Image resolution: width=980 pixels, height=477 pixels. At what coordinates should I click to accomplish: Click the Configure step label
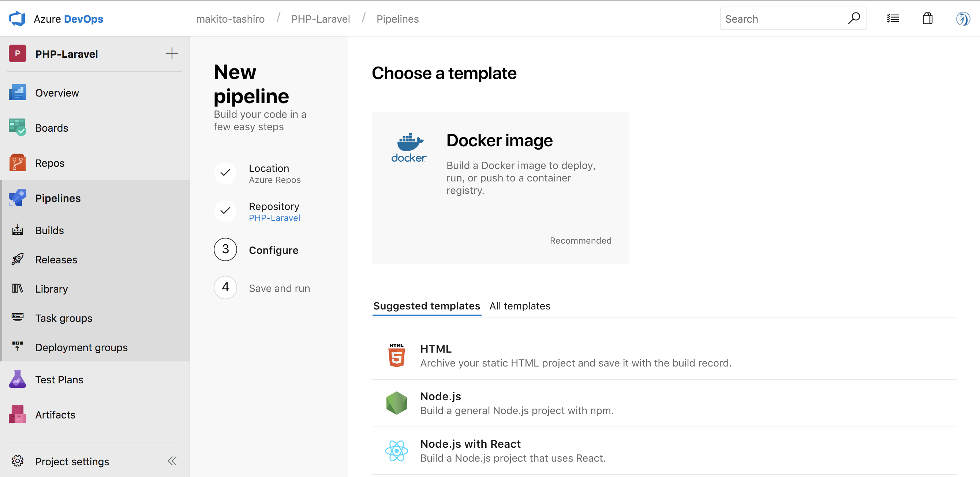pyautogui.click(x=273, y=250)
